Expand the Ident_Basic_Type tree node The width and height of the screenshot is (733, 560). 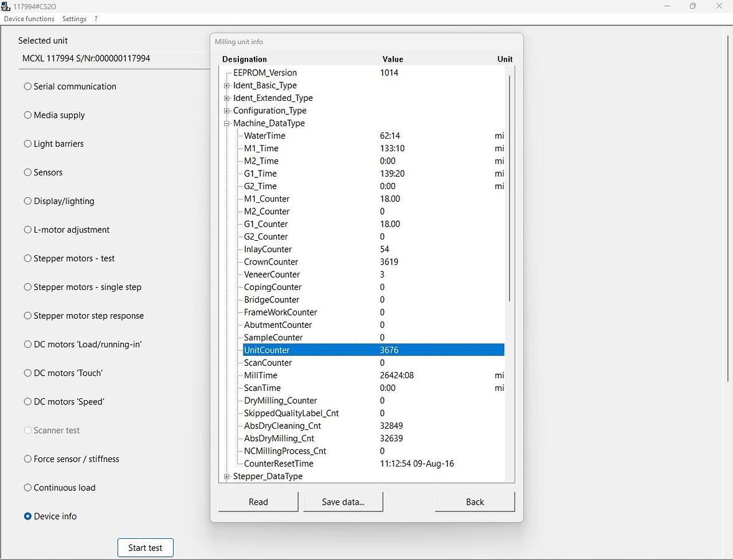[x=227, y=85]
